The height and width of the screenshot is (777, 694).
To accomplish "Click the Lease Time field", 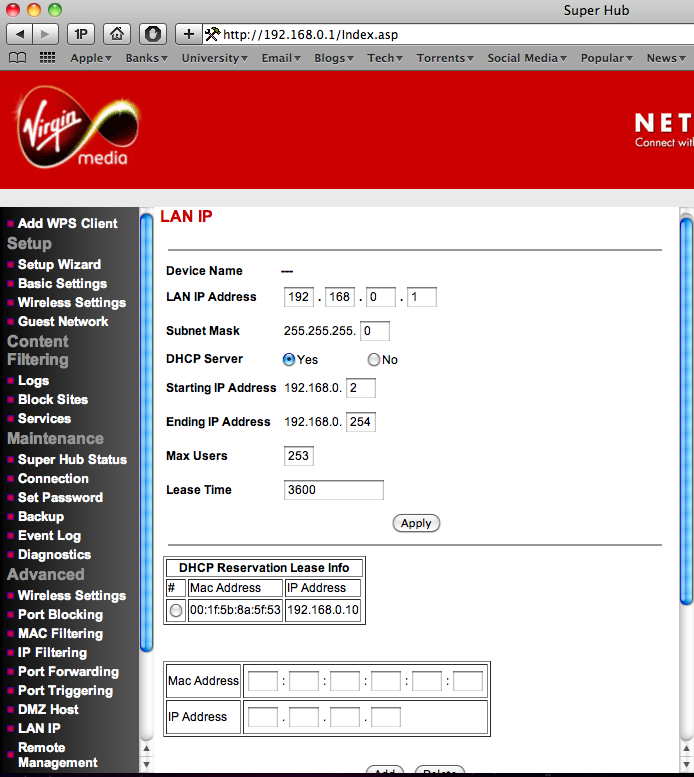I will coord(333,490).
